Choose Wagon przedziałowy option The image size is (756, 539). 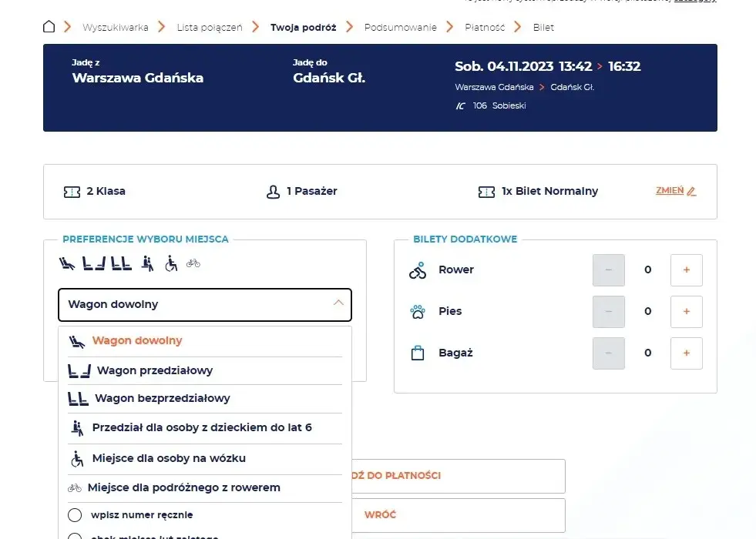pyautogui.click(x=205, y=370)
